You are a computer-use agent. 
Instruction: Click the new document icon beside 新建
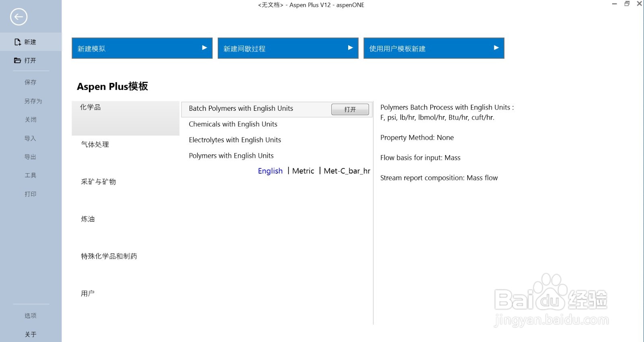[x=17, y=42]
